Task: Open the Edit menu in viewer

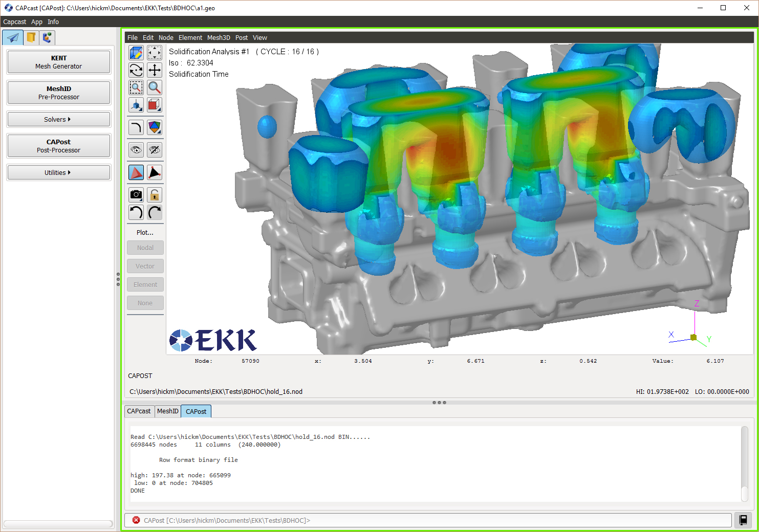Action: point(148,38)
